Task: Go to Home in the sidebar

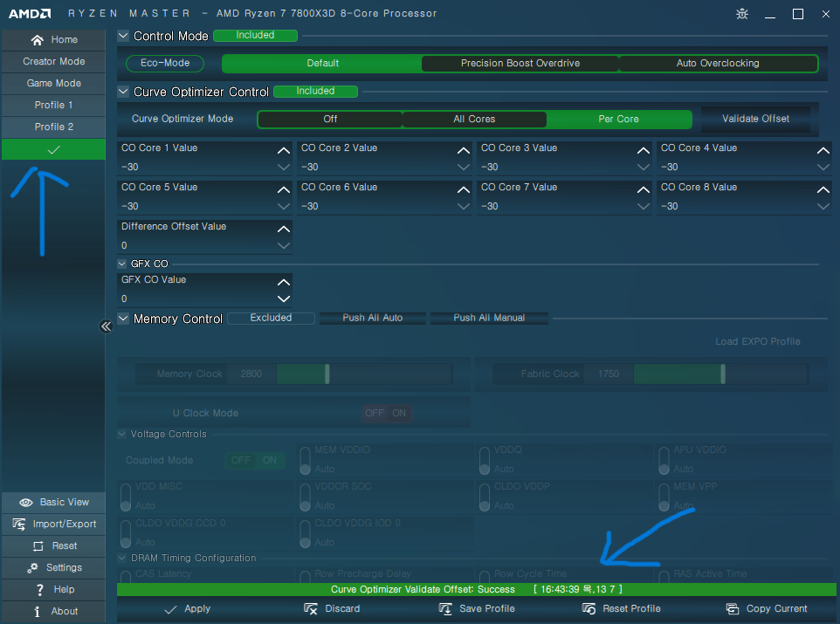Action: (x=53, y=39)
